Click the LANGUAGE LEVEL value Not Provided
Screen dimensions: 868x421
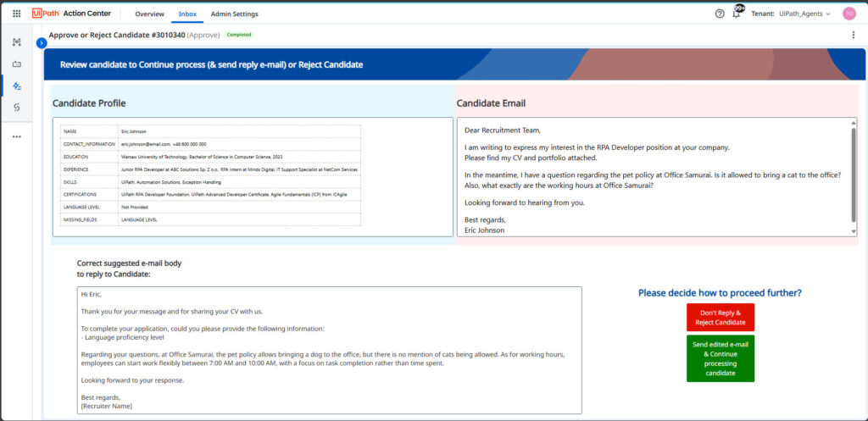(135, 207)
